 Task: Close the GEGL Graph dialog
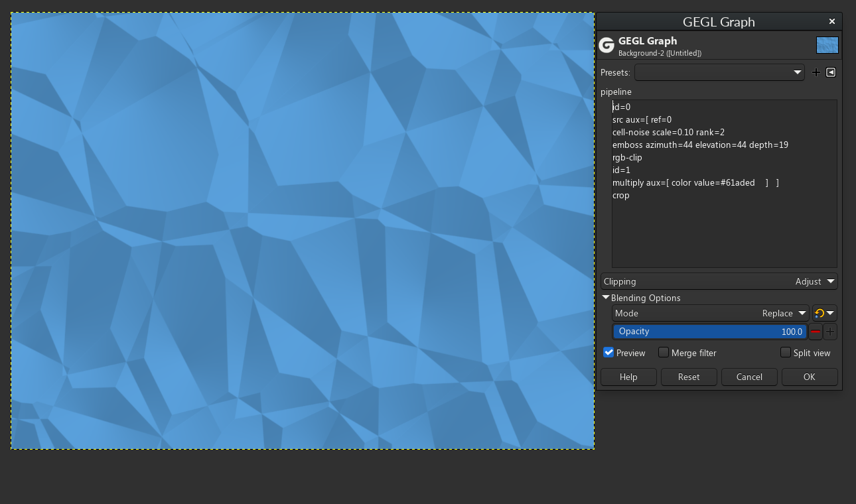(x=832, y=21)
